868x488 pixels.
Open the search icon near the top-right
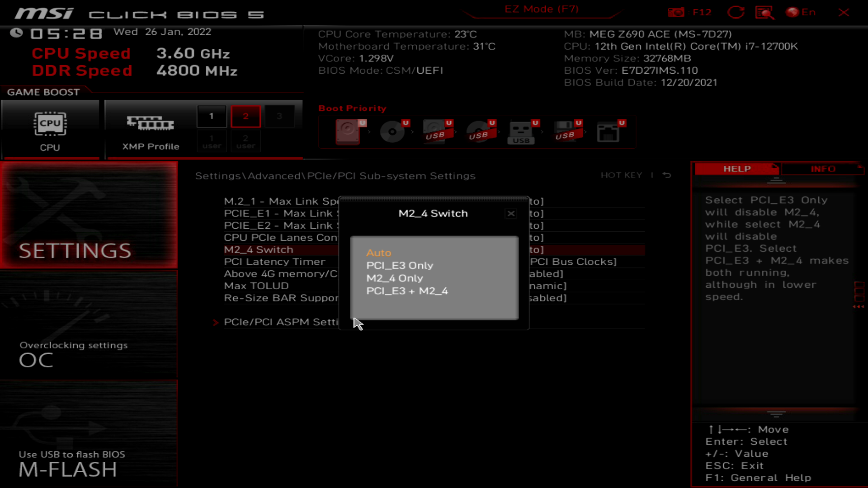point(765,12)
